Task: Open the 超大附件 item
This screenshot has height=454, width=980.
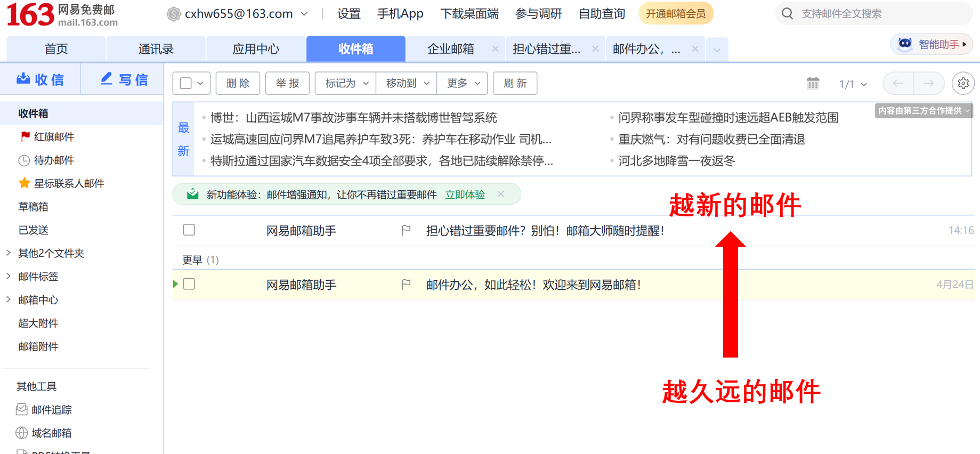Action: click(x=38, y=323)
